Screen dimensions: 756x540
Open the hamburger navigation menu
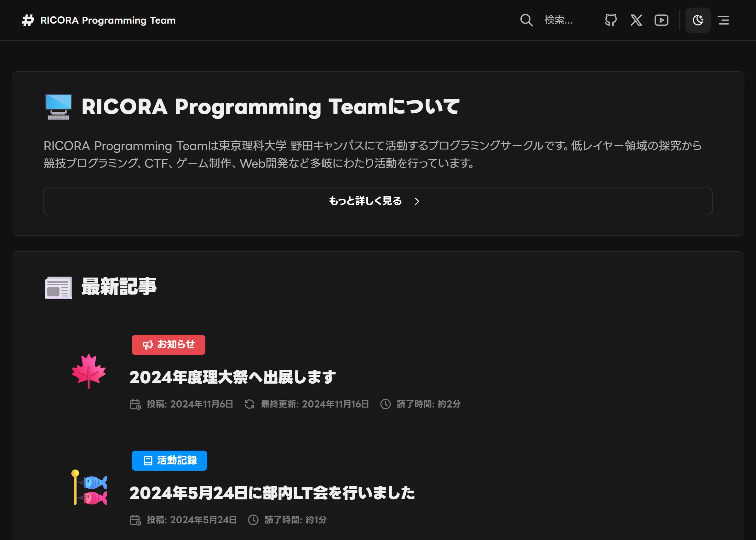(723, 20)
